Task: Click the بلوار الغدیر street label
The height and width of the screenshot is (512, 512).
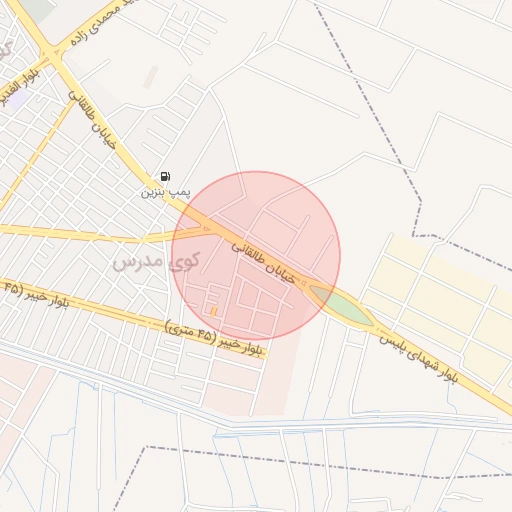Action: pos(19,88)
